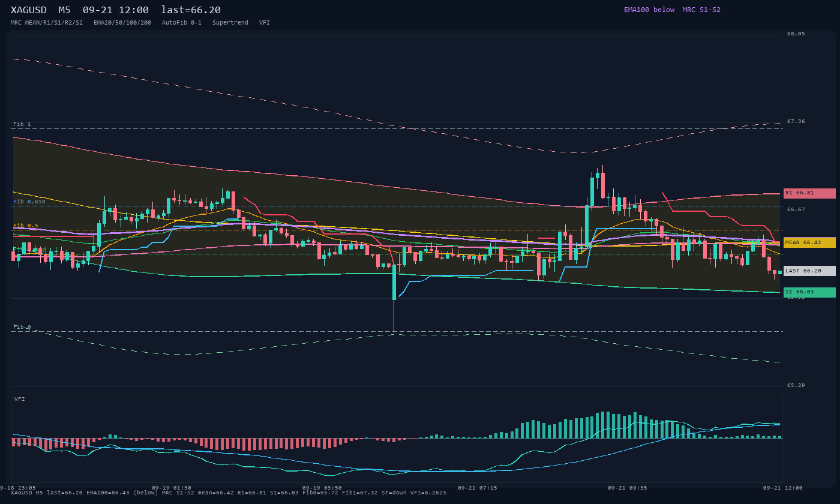
Task: Click the 09-19 01:30 time axis label
Action: pyautogui.click(x=172, y=488)
